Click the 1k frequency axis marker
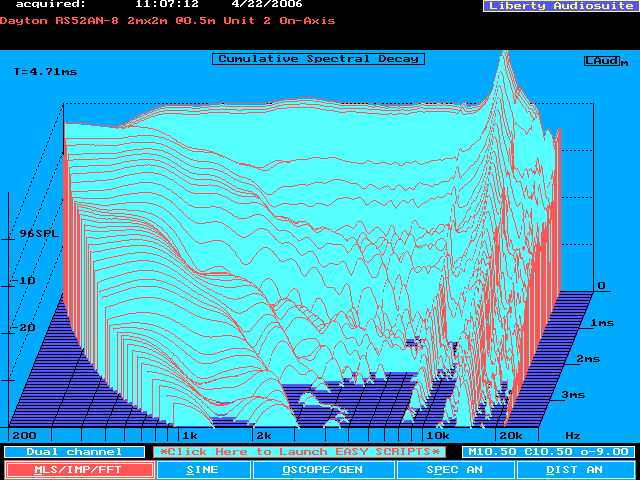Screen dimensions: 640x480 tap(190, 437)
